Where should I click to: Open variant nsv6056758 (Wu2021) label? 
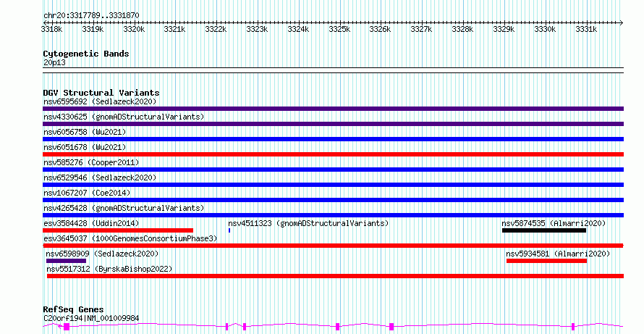[x=85, y=132]
